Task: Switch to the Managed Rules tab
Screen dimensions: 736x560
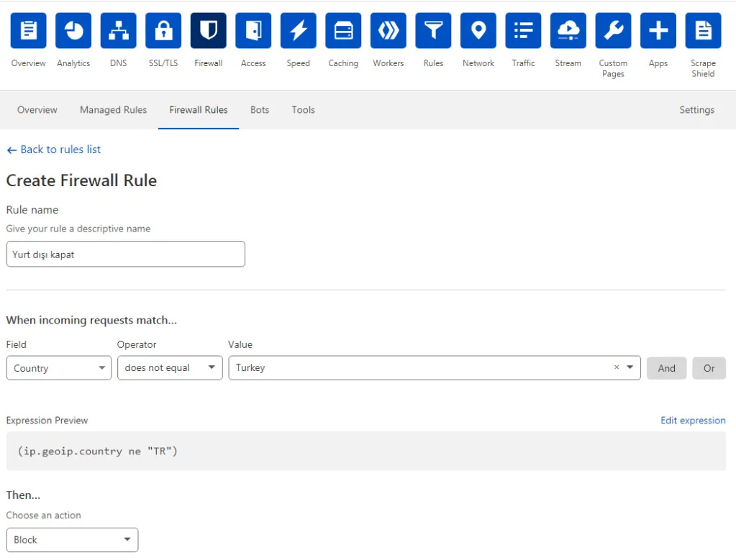Action: tap(113, 110)
